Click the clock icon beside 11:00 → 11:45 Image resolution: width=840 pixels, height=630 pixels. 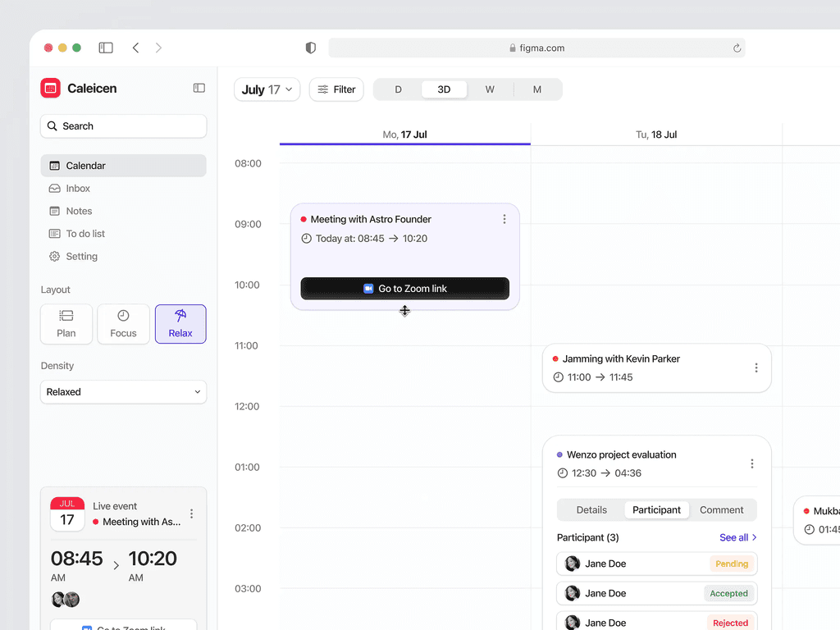(x=558, y=377)
